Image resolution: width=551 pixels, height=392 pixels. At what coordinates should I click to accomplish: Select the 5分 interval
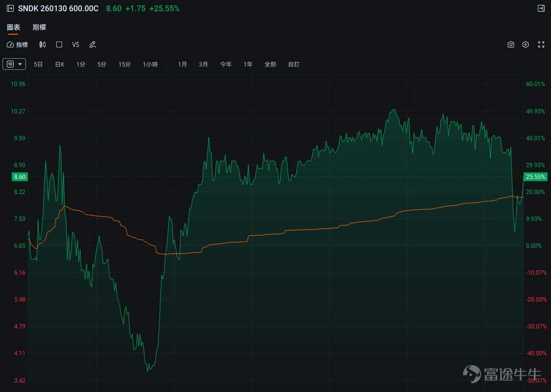coord(102,65)
